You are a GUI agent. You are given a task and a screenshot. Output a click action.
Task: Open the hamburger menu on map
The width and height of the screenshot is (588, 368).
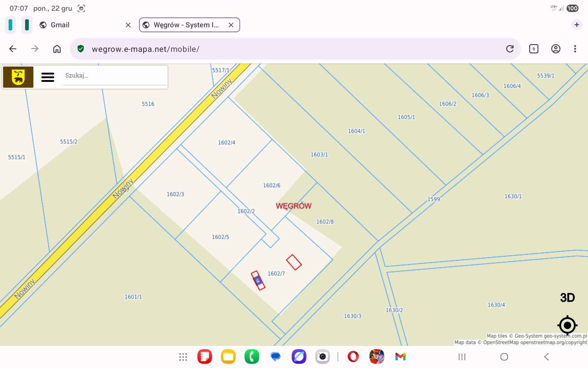pyautogui.click(x=48, y=77)
